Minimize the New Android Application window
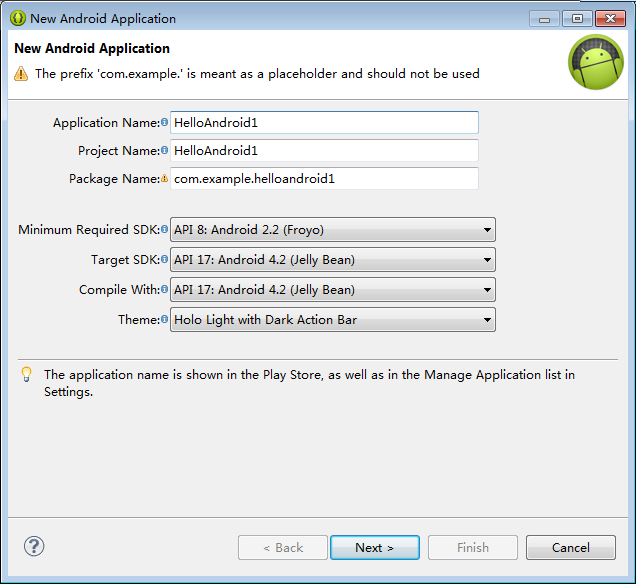This screenshot has height=584, width=636. click(544, 19)
